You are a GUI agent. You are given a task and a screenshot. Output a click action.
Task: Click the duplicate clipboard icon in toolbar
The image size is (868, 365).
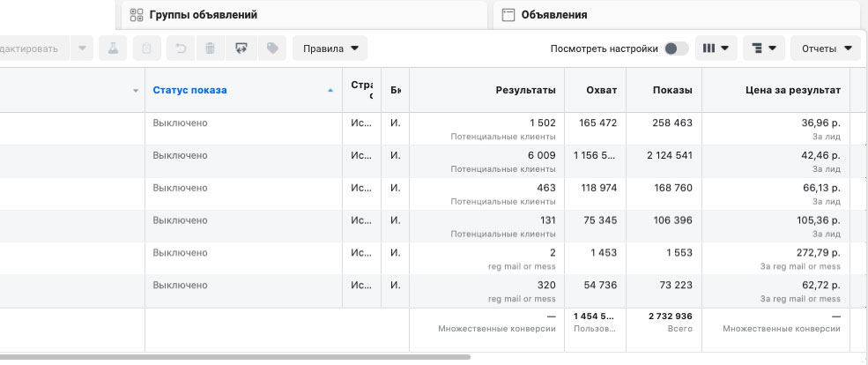146,48
